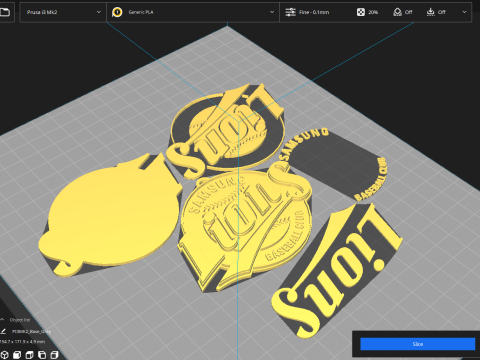This screenshot has width=480, height=360.
Task: Select the Fine - 0.1mm profile label
Action: [x=314, y=12]
